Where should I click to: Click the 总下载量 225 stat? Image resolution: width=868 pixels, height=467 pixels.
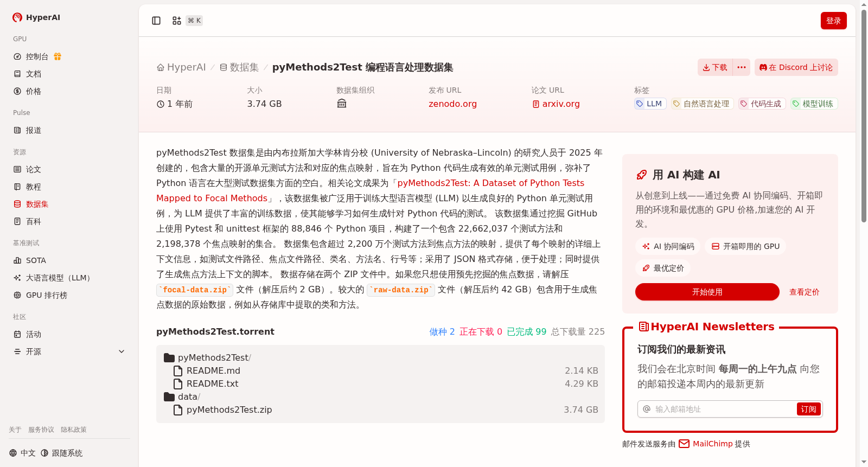578,331
